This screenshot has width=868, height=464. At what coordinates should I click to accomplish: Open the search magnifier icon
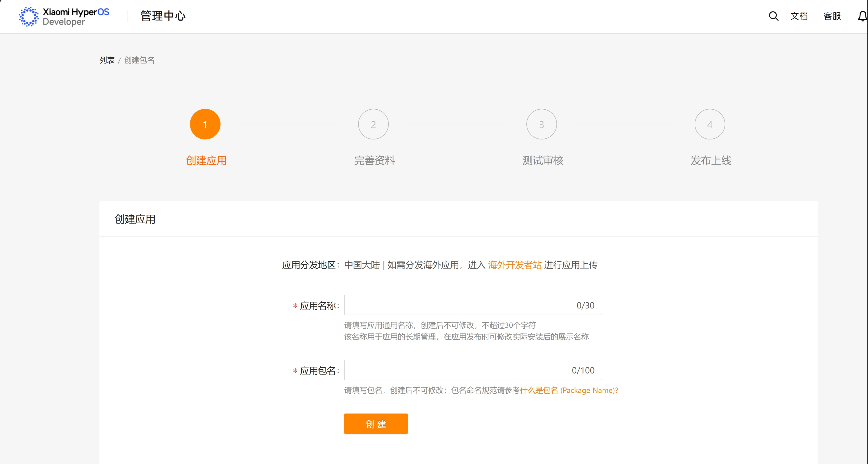pyautogui.click(x=773, y=16)
